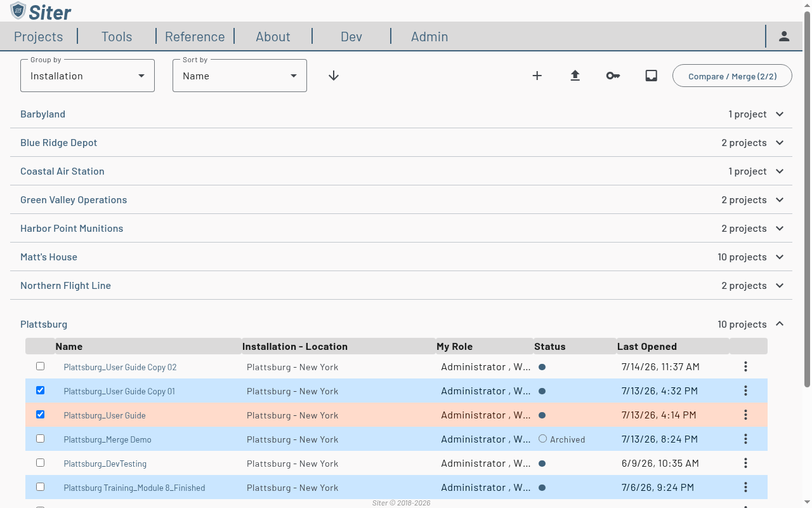Screen dimensions: 812x508
Task: Open the Plattsburg_User Guide project link
Action: click(x=105, y=415)
